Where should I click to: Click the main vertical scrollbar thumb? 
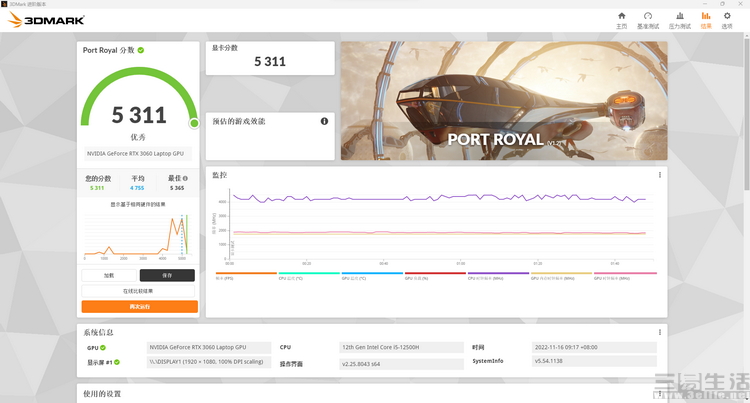747,114
